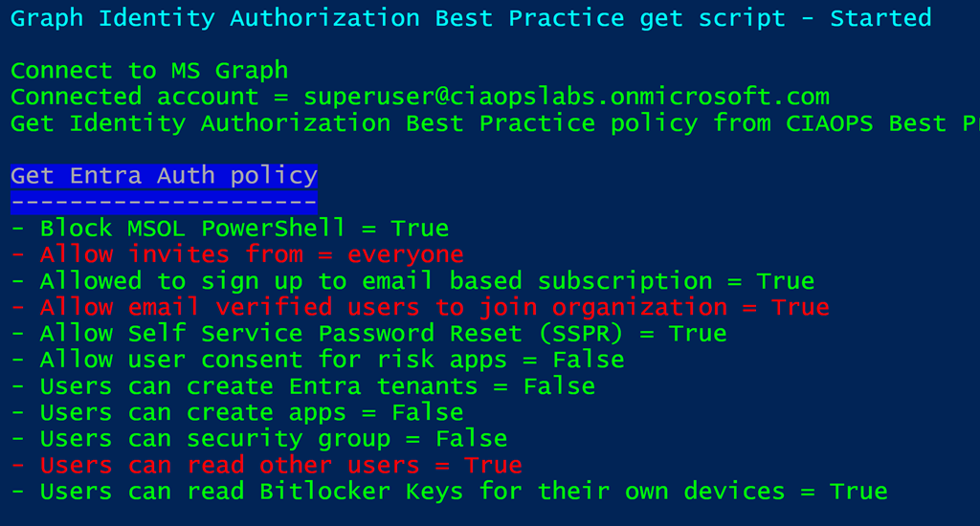
Task: Click the 'Graph Identity Authorization' title text
Action: (215, 18)
